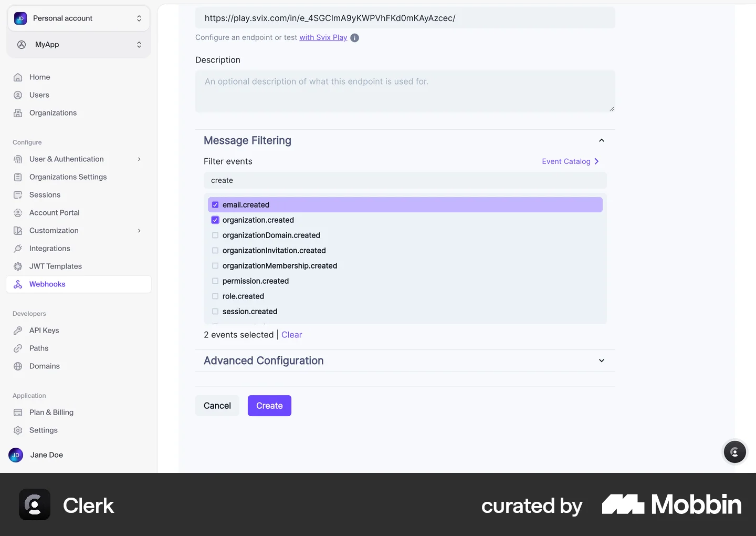Expand the Customization submenu chevron
This screenshot has width=756, height=536.
139,231
